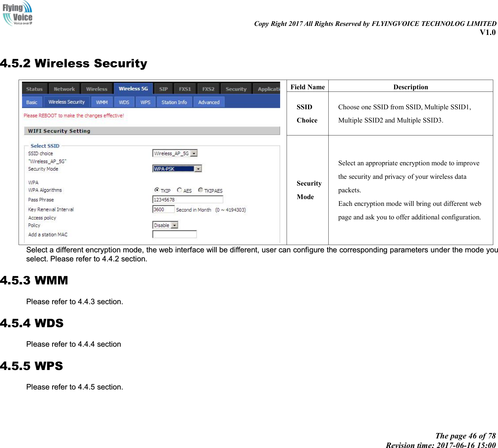Open the Wireless Security sub-tab
Screen dimensions: 498x448
pyautogui.click(x=67, y=102)
